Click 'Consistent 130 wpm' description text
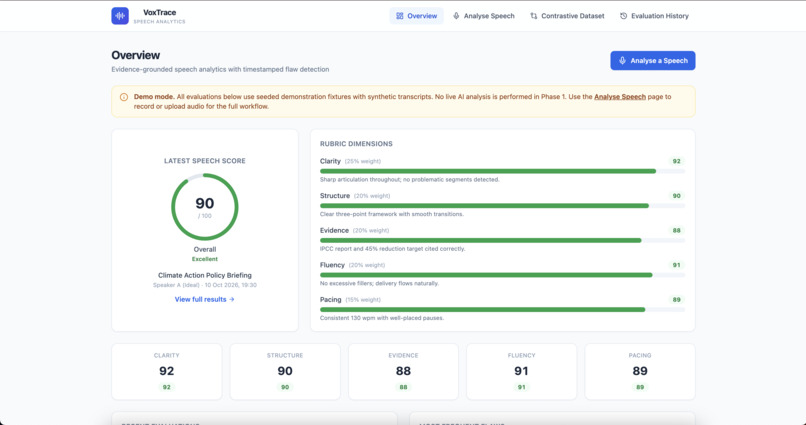The width and height of the screenshot is (806, 425). [x=382, y=318]
